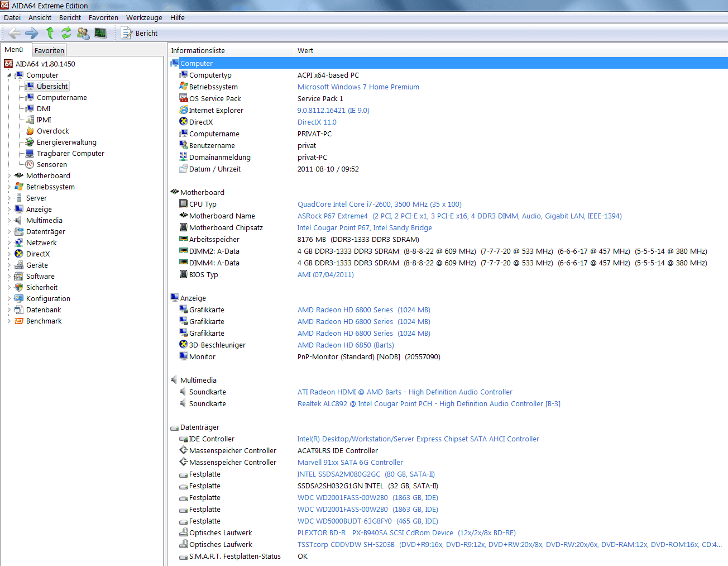Select the Monitor row in the list
Image resolution: width=728 pixels, height=566 pixels.
pos(448,357)
